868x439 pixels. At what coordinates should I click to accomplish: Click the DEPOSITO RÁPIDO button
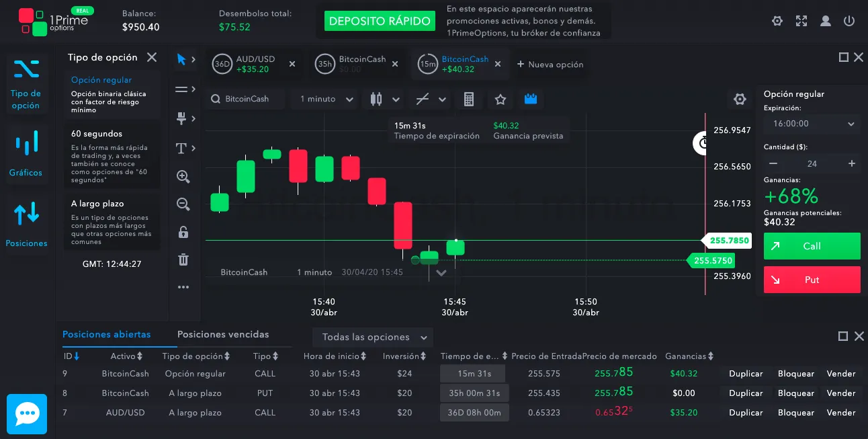pos(380,21)
